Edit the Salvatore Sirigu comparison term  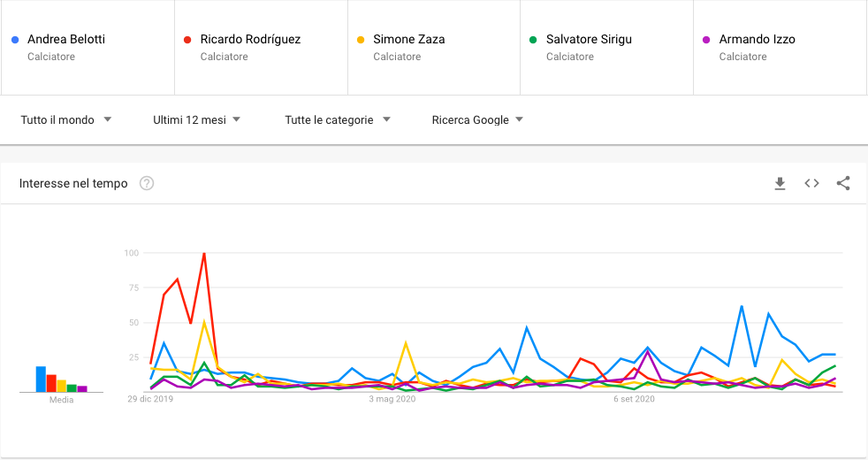[x=606, y=48]
